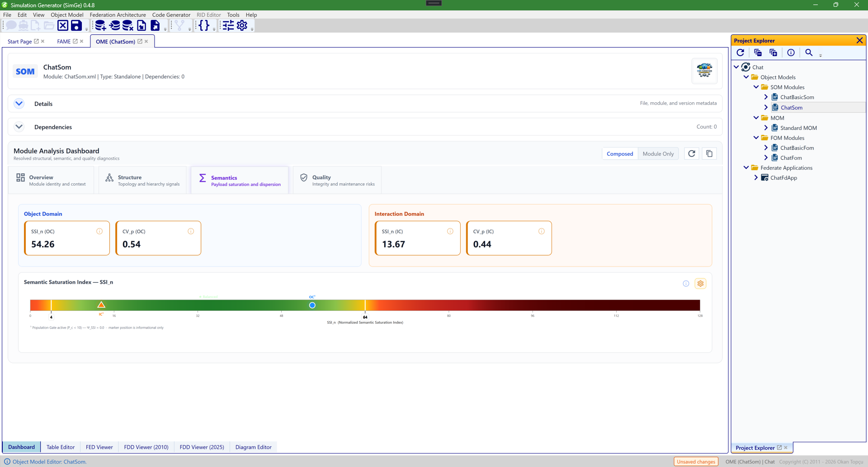Collapse the FOM Modules folder
The height and width of the screenshot is (467, 868).
[x=756, y=138]
